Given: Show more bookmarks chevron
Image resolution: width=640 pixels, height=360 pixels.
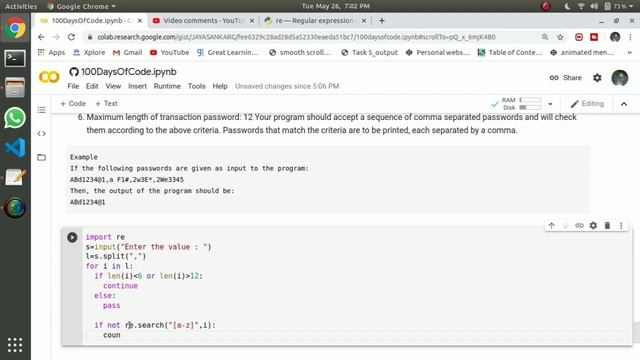Looking at the screenshot, I should point(629,52).
